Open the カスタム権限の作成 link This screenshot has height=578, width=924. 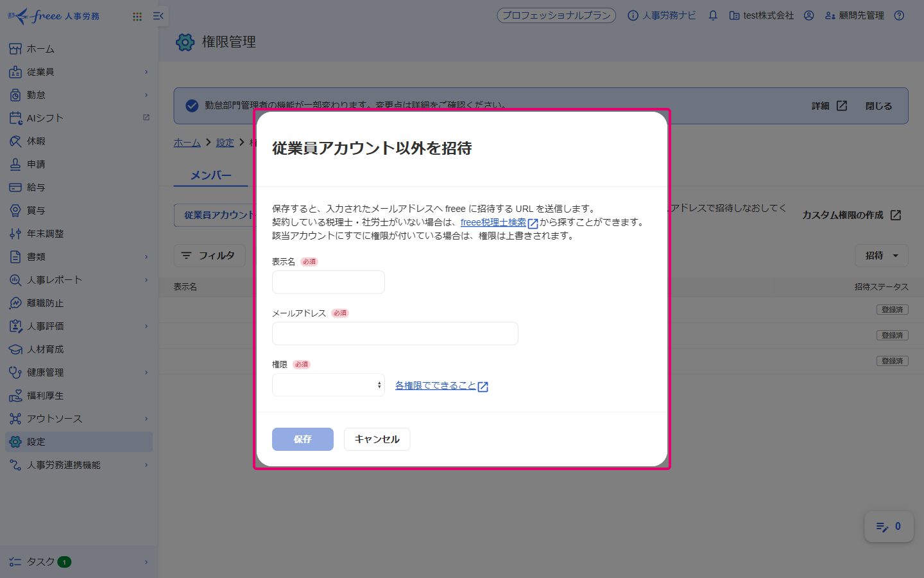851,215
